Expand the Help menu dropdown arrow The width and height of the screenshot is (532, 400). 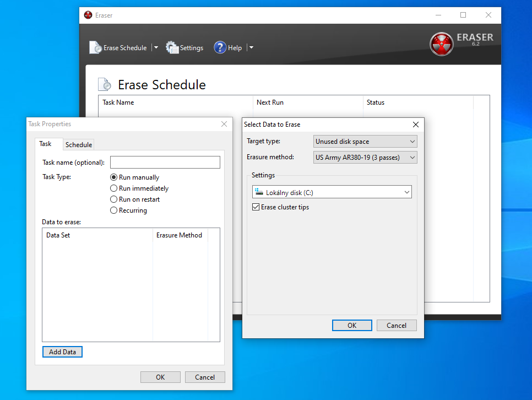[x=251, y=48]
